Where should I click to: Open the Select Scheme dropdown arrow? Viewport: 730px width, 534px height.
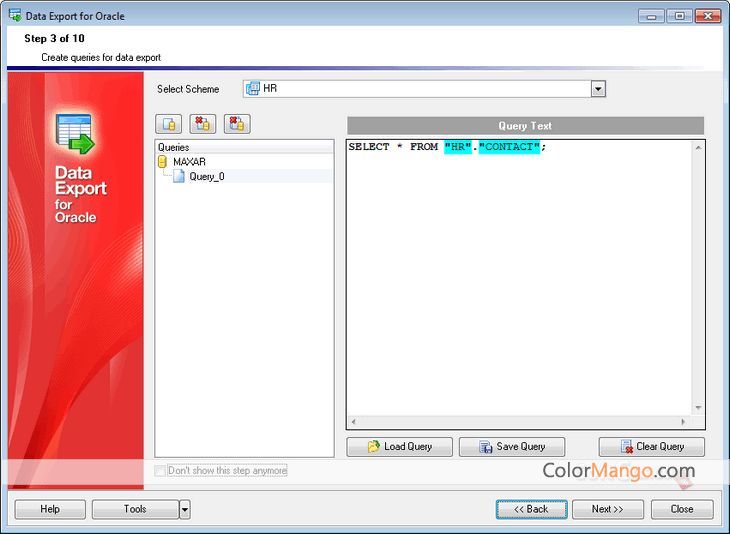click(598, 89)
